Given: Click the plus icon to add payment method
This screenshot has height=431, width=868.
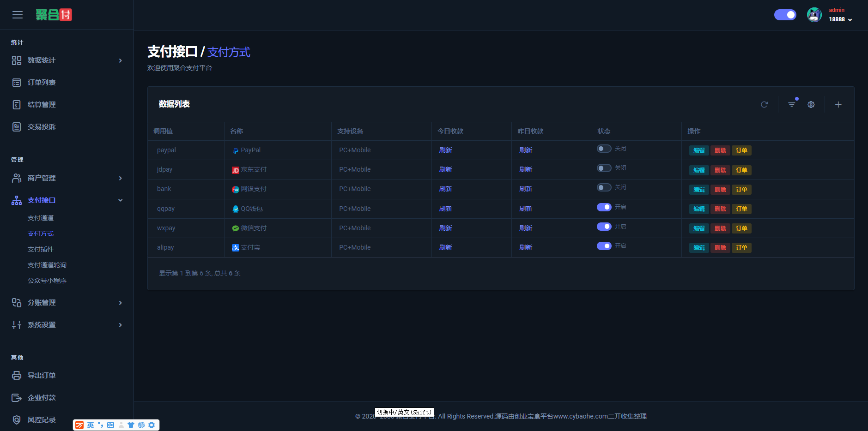Looking at the screenshot, I should coord(838,105).
